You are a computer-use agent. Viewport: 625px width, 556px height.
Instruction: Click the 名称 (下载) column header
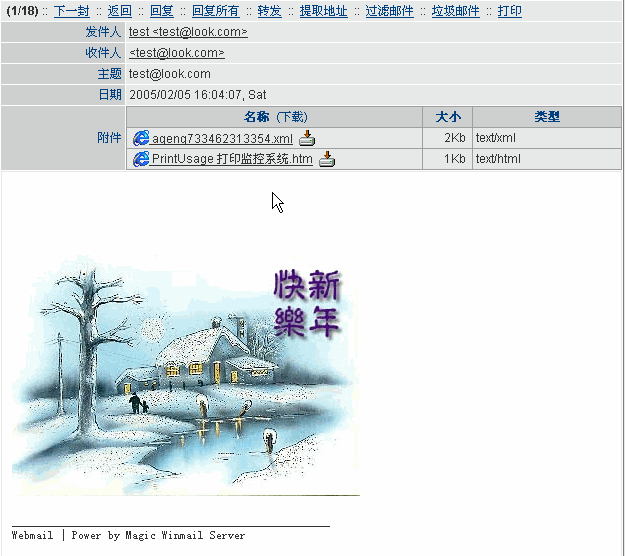click(275, 117)
